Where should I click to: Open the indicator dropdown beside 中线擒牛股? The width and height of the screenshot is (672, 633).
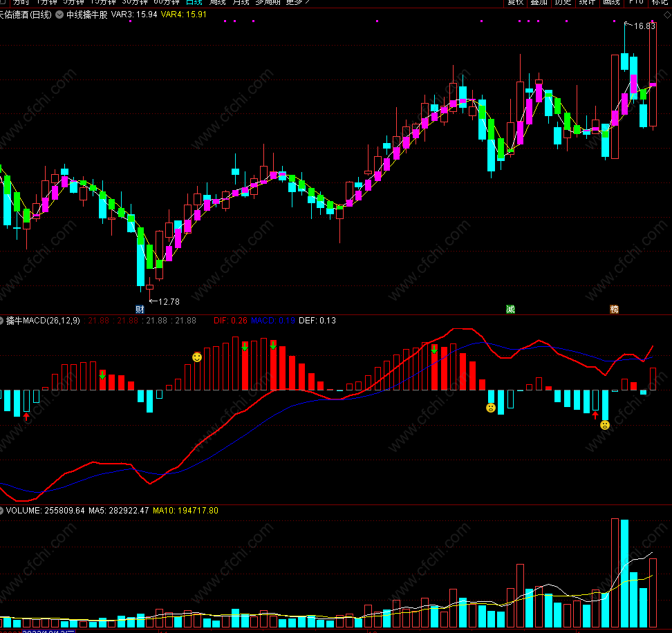[x=59, y=15]
